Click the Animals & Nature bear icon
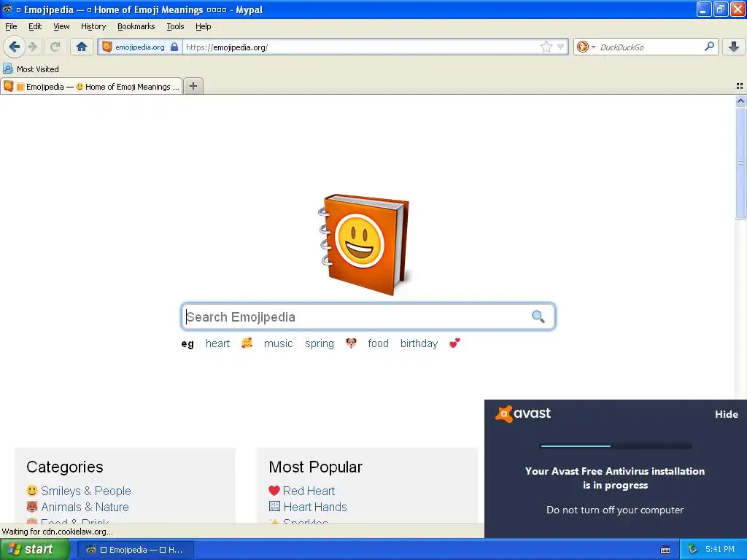 [32, 507]
